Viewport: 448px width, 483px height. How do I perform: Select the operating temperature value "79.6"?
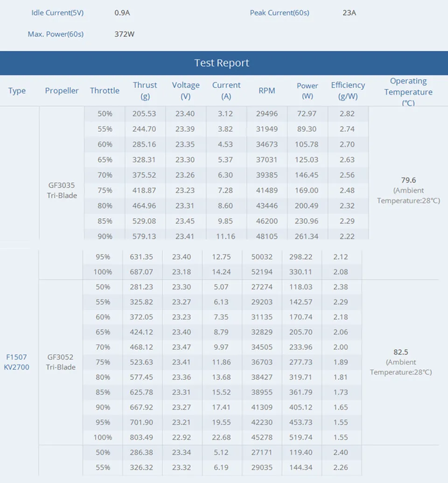pyautogui.click(x=408, y=180)
